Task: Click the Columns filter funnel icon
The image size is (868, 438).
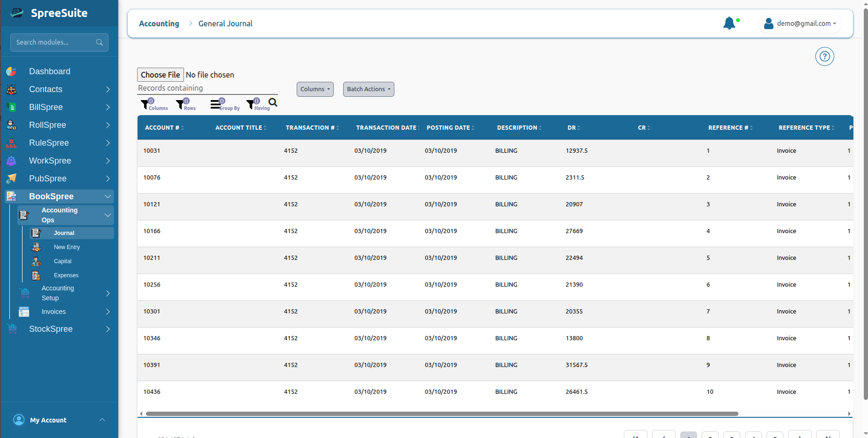Action: (145, 104)
